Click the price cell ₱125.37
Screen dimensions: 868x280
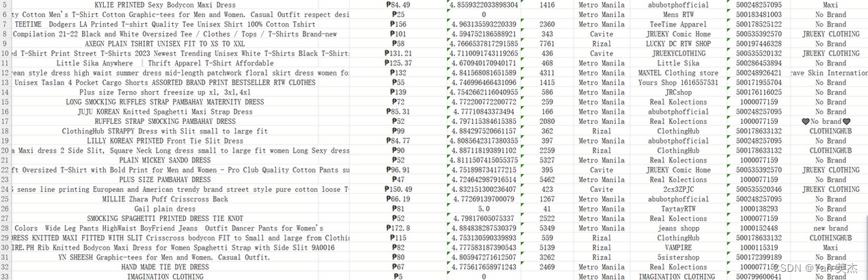pos(398,63)
